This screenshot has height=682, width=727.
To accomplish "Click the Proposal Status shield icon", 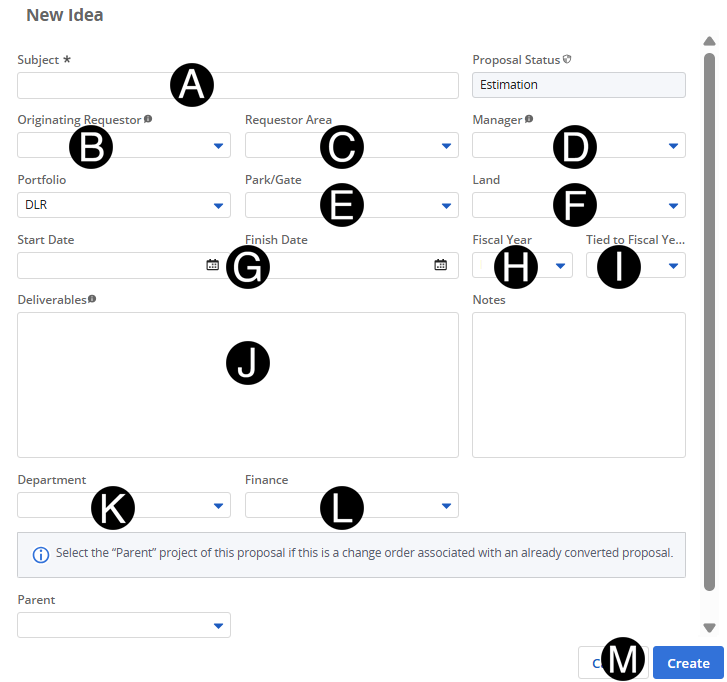I will click(567, 59).
